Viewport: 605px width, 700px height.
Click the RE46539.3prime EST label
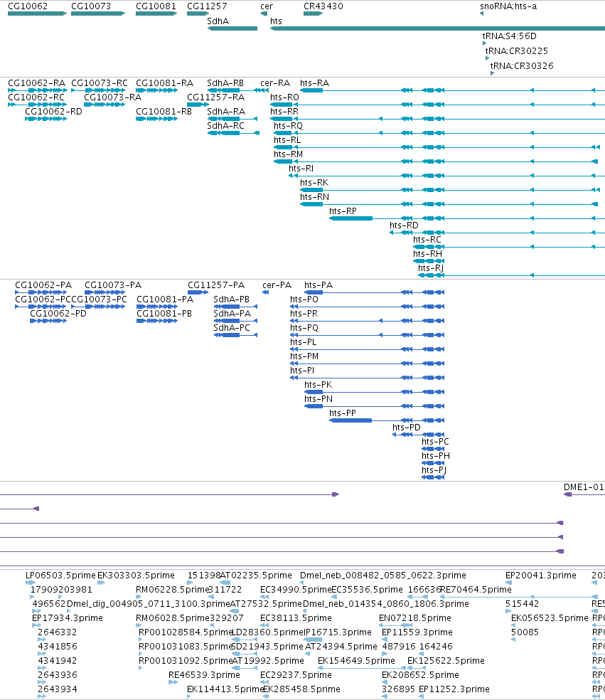click(204, 675)
